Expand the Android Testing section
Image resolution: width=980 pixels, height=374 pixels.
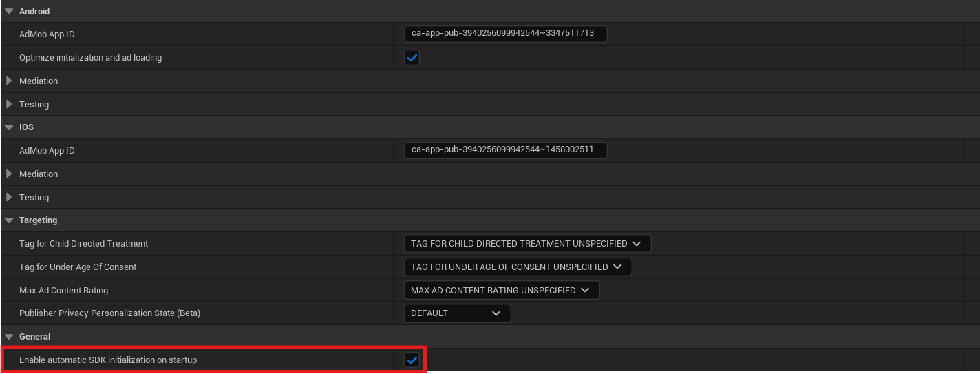click(x=9, y=105)
